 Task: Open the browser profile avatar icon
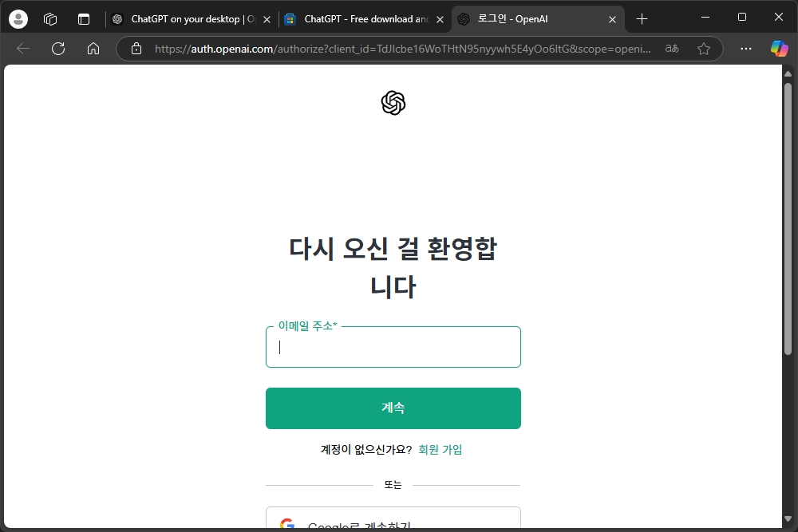(x=18, y=19)
